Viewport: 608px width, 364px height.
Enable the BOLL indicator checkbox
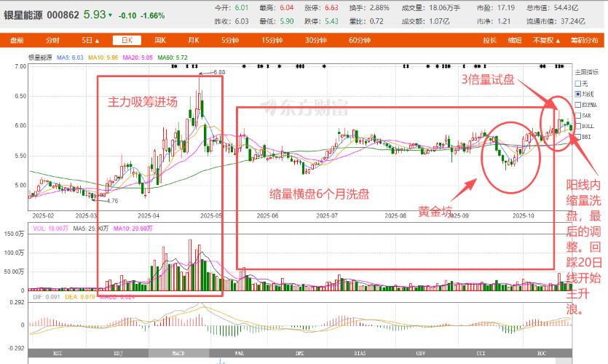577,126
